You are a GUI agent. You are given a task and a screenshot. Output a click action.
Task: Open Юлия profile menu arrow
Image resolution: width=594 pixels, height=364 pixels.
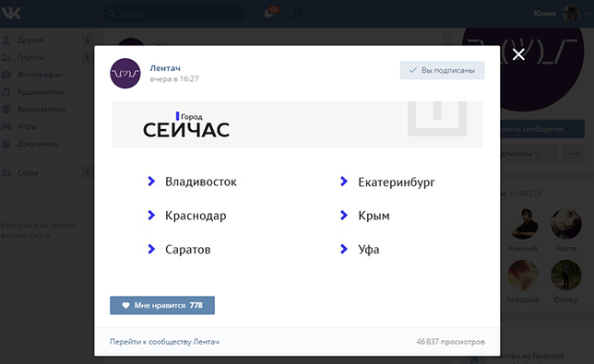click(587, 14)
